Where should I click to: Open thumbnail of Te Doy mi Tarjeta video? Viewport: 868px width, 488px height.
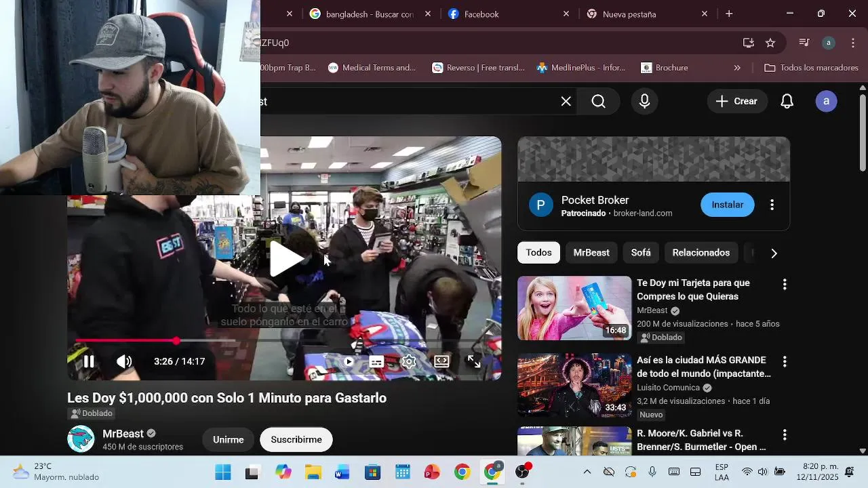point(574,308)
